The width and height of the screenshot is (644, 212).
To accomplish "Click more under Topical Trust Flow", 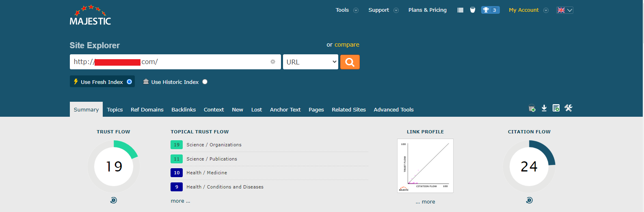I will [x=180, y=201].
